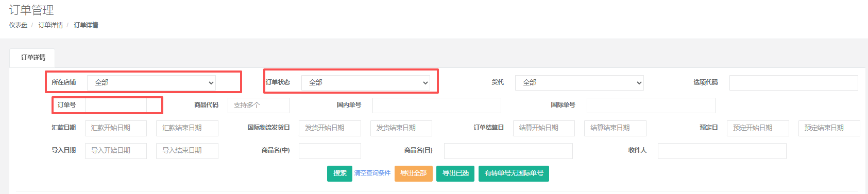
Task: Select the 发货结束日期 date field
Action: [401, 128]
